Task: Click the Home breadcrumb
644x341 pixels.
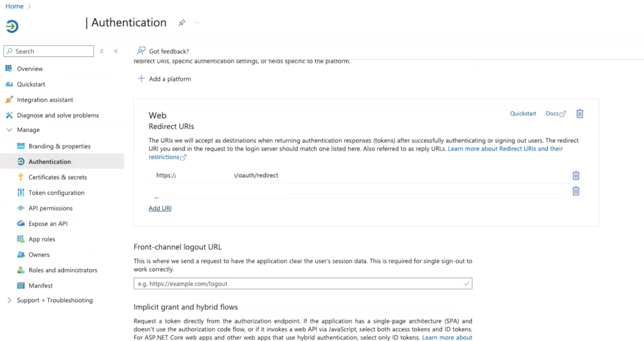Action: (14, 6)
